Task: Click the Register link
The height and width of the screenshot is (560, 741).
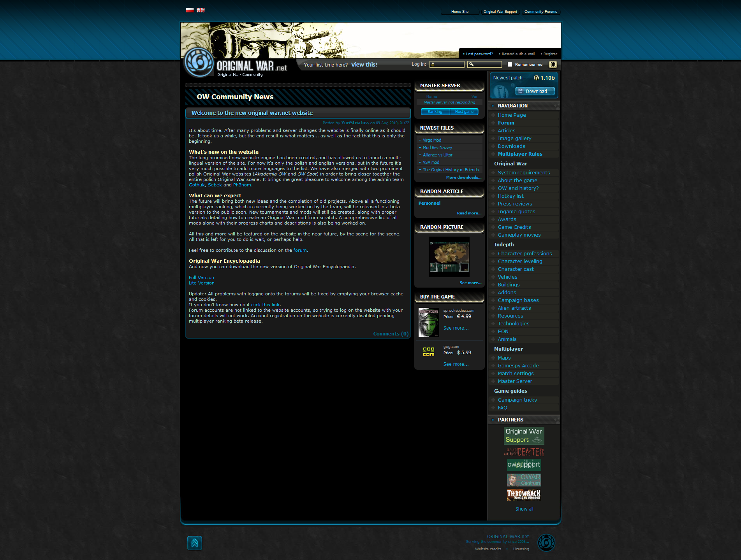Action: 550,54
